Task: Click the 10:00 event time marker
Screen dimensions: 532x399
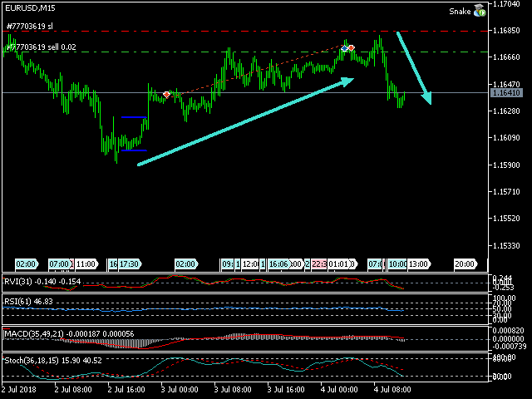Action: tap(397, 264)
